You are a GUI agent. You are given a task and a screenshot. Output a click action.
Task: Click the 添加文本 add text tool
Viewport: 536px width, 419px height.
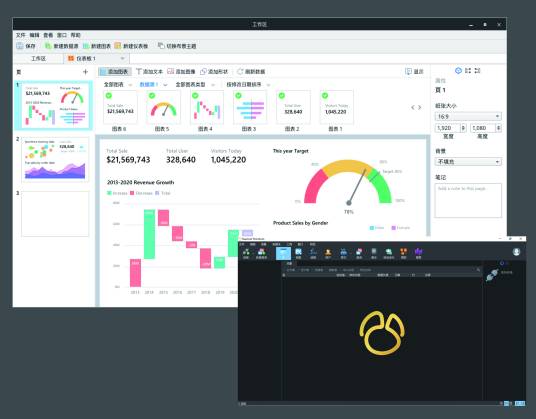[149, 71]
